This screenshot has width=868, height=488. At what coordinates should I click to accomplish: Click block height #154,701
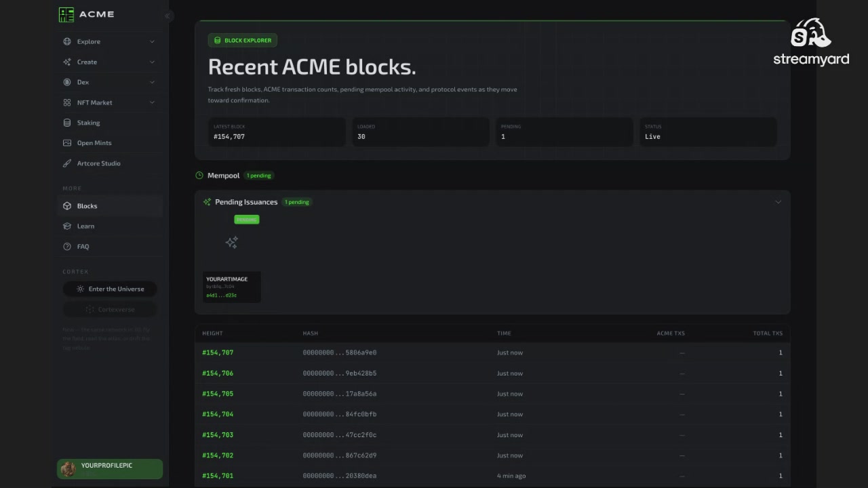218,476
